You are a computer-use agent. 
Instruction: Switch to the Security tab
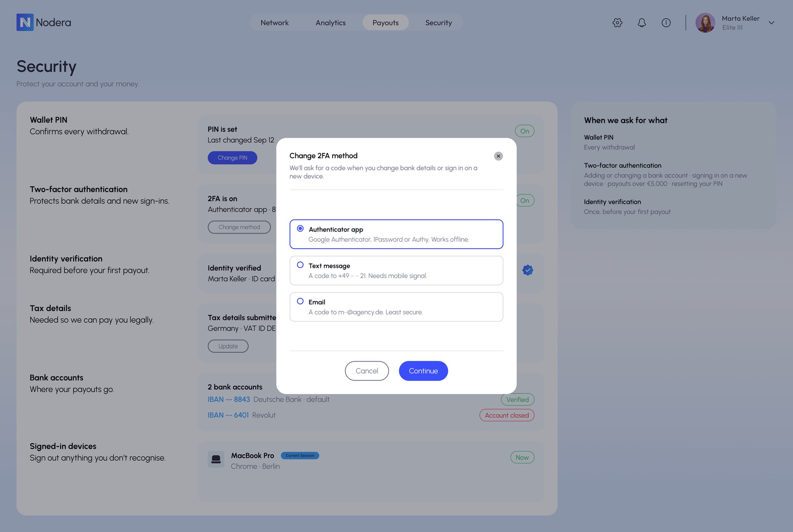439,23
